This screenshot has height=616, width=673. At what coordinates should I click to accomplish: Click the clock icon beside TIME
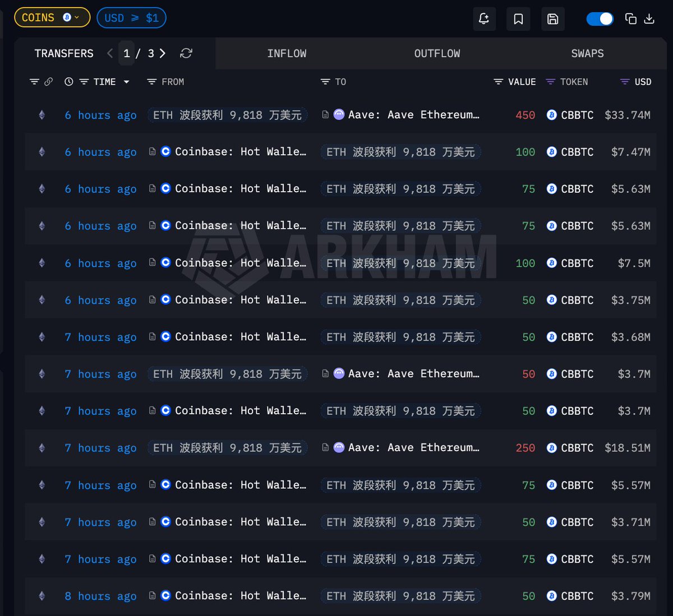(69, 82)
